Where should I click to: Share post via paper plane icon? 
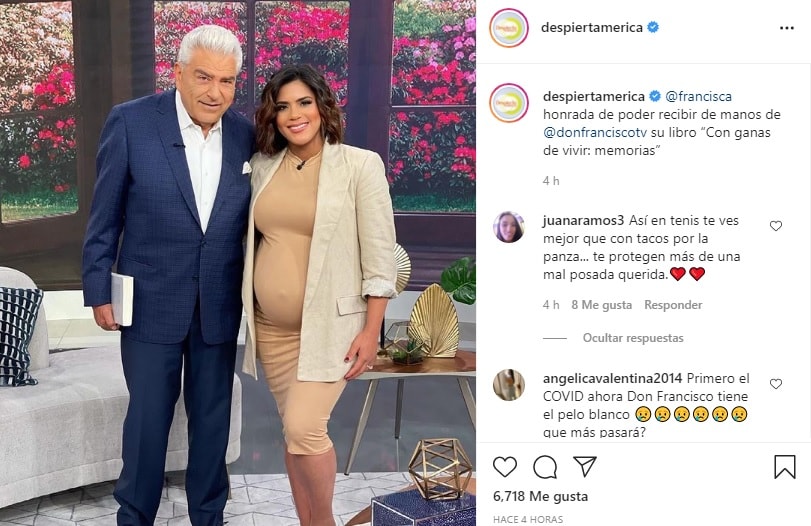tap(585, 467)
